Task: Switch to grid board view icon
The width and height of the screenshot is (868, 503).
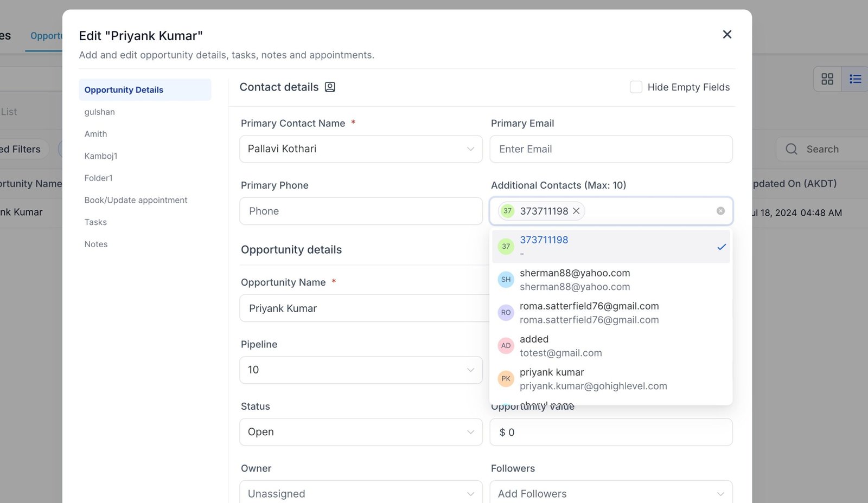Action: click(827, 79)
